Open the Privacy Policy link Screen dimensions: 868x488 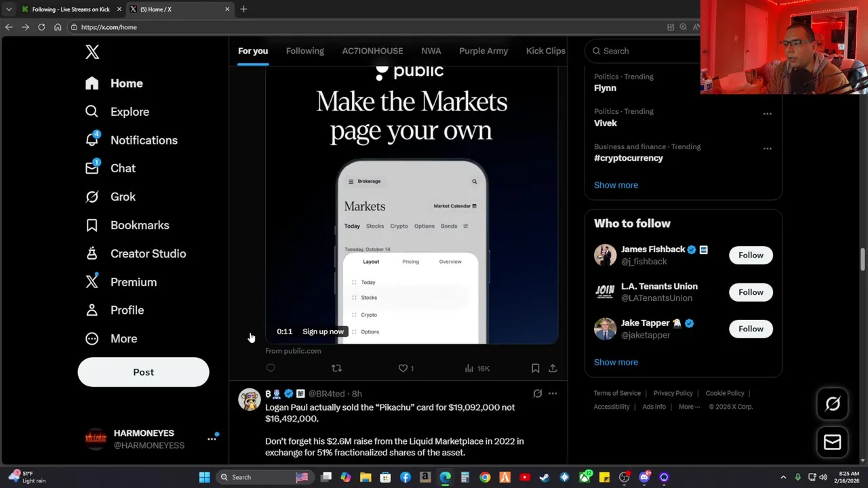(673, 393)
